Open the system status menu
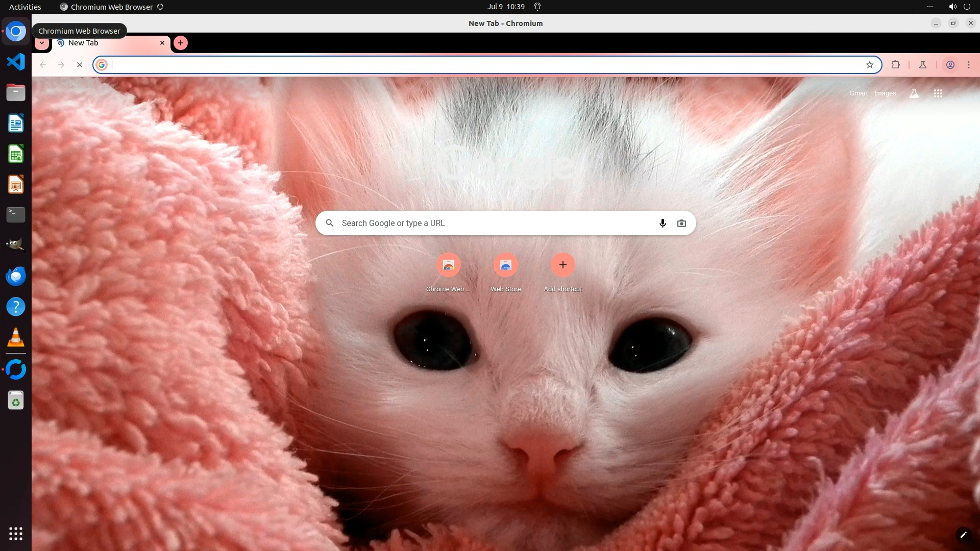 point(959,7)
